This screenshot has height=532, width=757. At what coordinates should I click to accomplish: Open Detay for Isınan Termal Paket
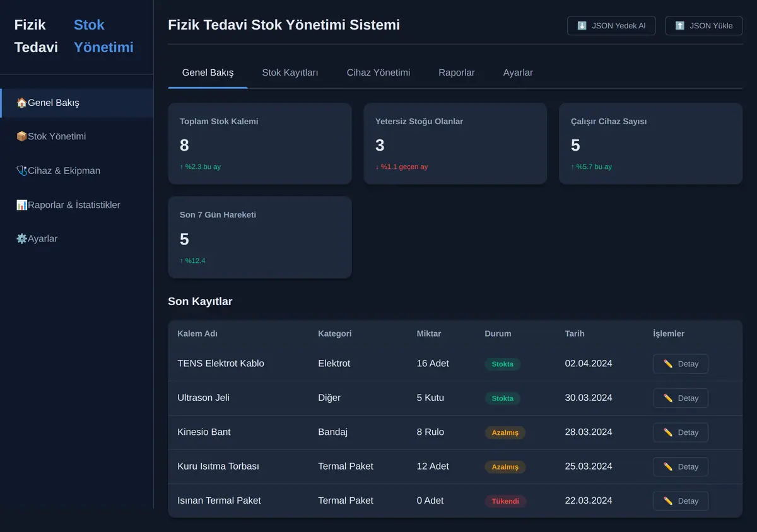[681, 501]
